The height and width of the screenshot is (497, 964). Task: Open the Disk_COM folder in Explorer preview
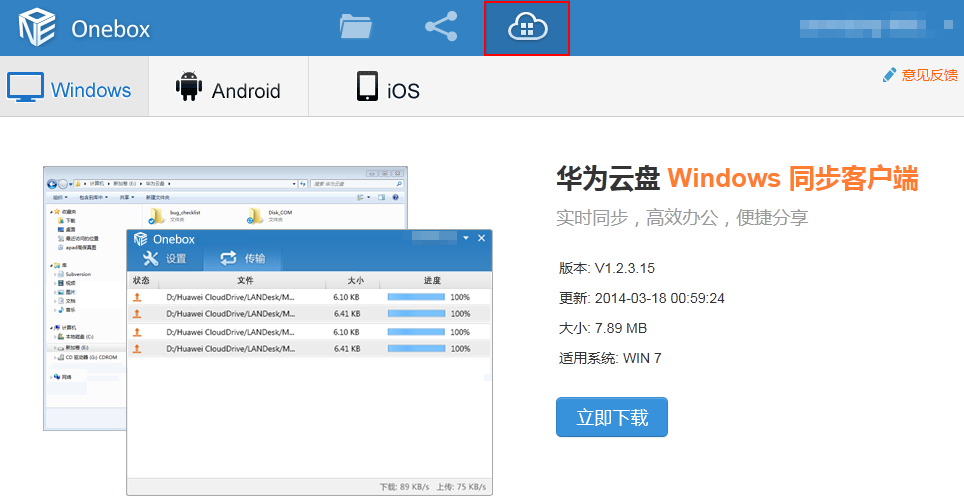coord(271,215)
